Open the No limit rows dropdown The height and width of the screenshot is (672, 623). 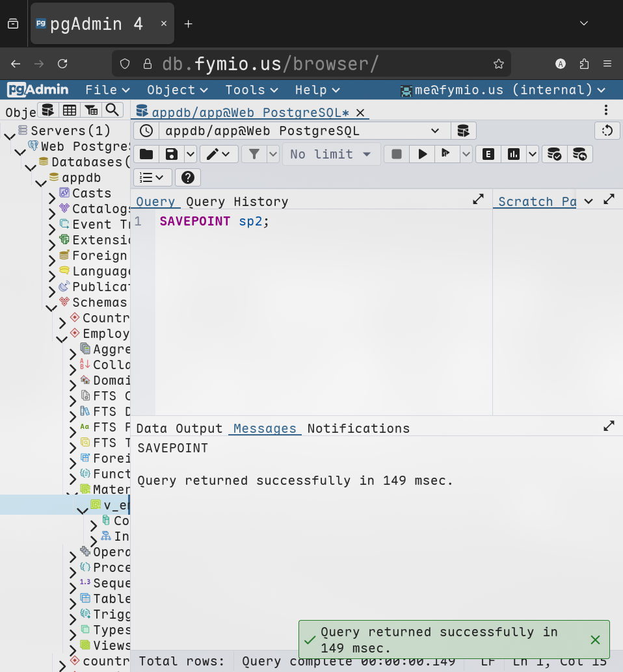(x=330, y=154)
